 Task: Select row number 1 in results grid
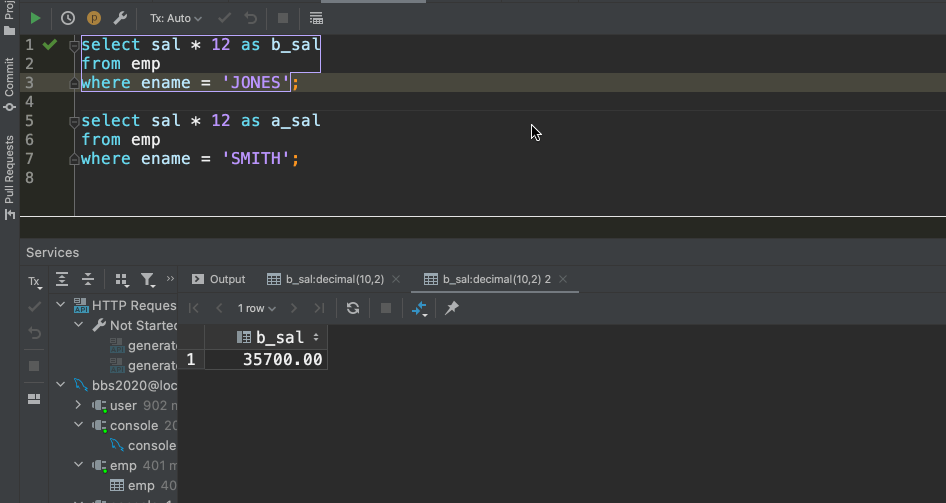[191, 359]
